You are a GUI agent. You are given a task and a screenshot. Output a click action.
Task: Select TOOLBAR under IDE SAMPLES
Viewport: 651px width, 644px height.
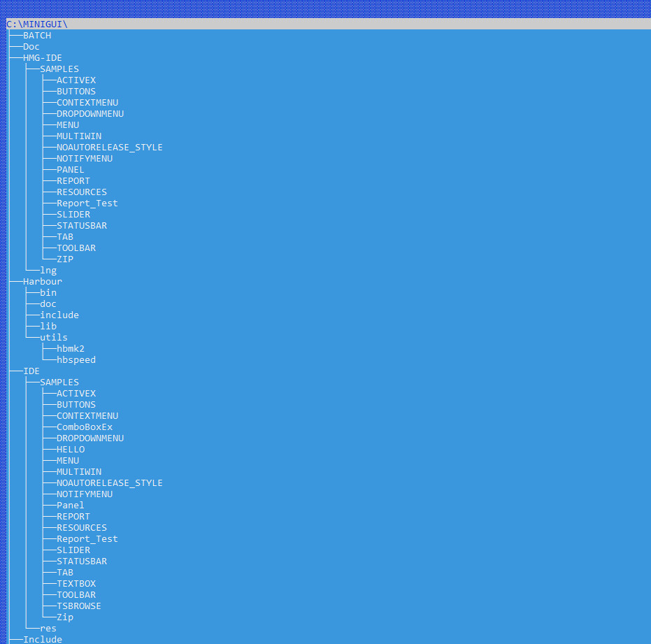(x=76, y=596)
